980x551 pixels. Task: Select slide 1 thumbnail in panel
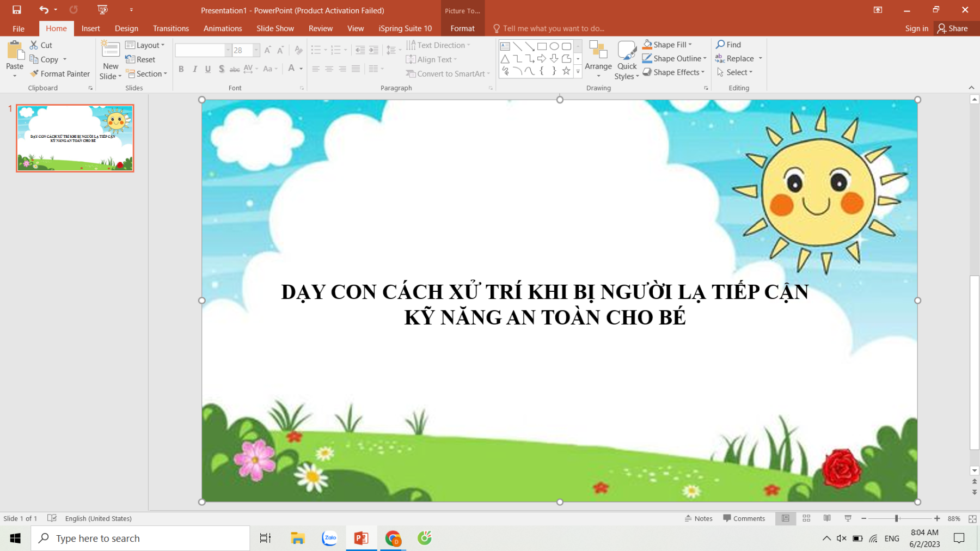pos(75,138)
